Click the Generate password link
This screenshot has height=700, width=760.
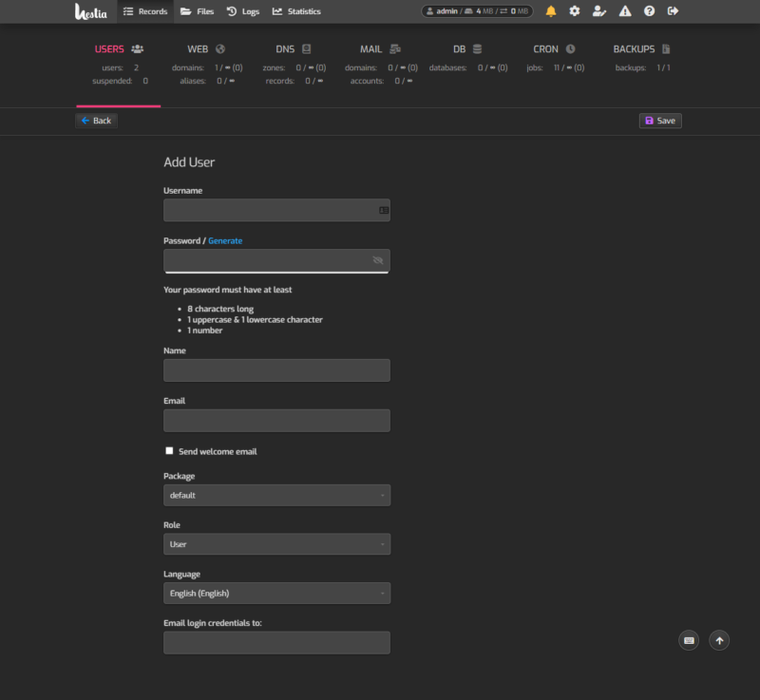point(226,240)
